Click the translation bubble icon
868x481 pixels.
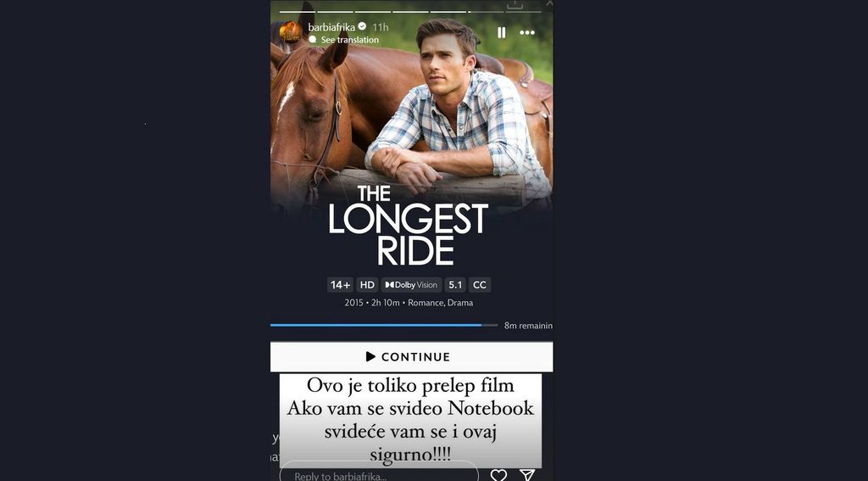point(313,39)
